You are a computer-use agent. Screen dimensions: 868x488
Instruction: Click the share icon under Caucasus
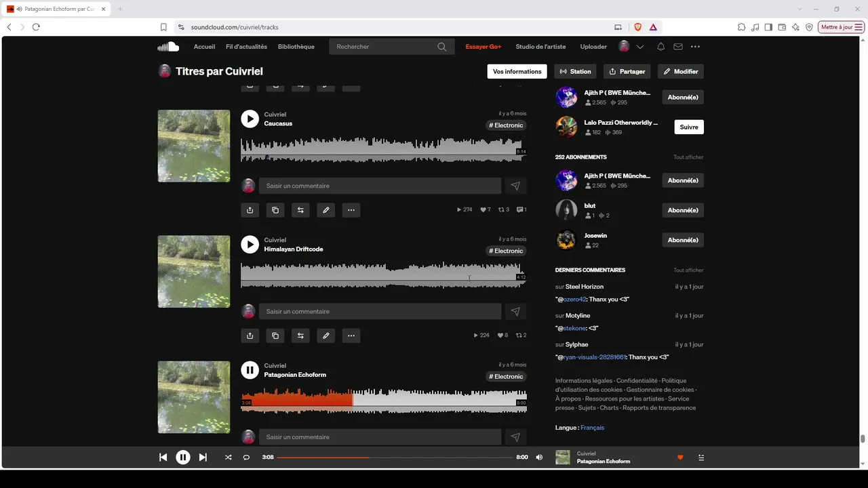[x=250, y=210]
